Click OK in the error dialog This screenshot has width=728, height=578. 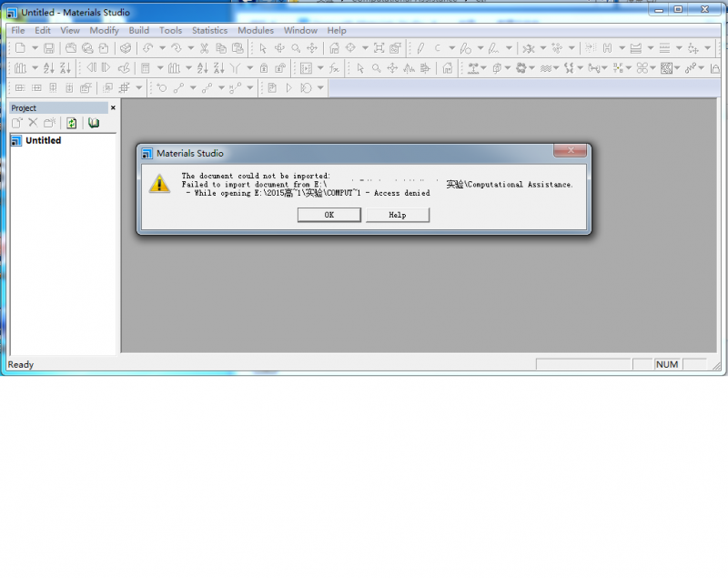[329, 215]
